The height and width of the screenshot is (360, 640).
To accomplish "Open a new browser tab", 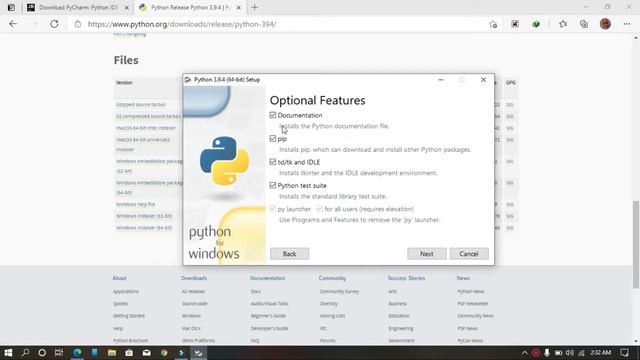I will (x=255, y=7).
